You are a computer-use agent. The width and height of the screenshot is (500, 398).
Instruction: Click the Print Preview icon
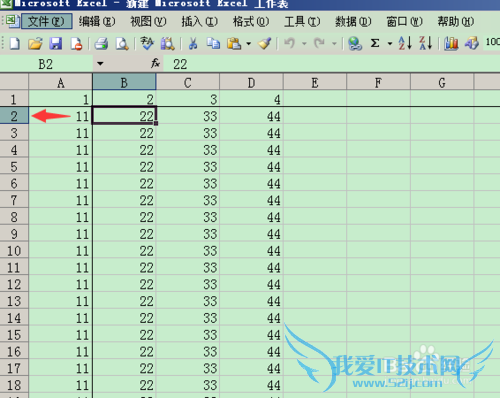pos(122,43)
